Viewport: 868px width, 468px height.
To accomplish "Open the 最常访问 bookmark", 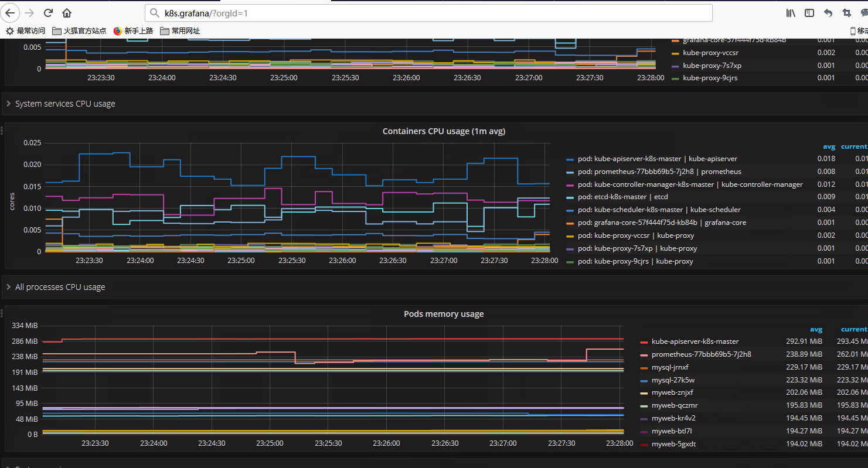I will point(25,31).
